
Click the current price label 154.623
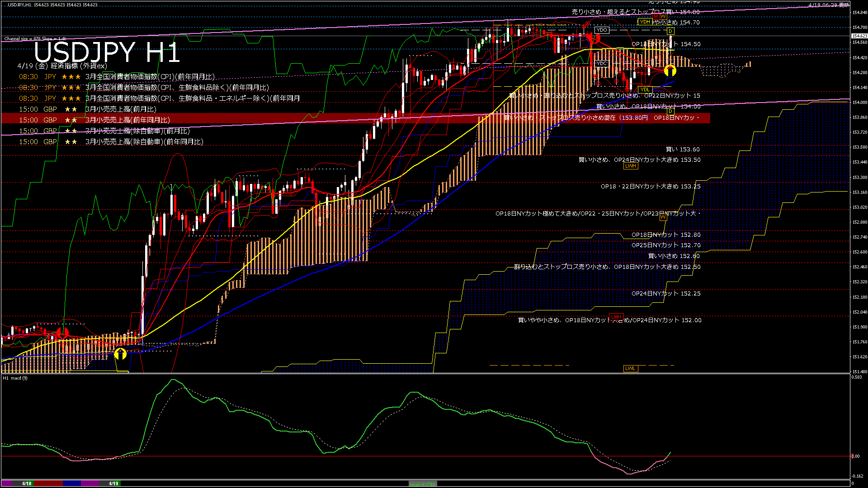859,36
